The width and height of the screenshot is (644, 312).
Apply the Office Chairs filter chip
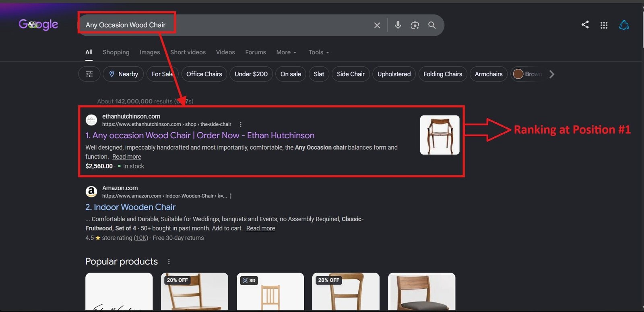point(204,74)
